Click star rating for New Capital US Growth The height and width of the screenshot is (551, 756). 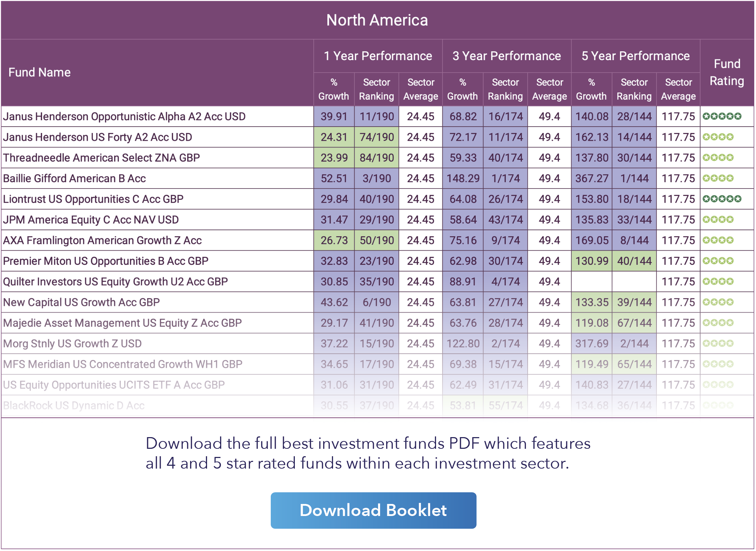point(718,302)
